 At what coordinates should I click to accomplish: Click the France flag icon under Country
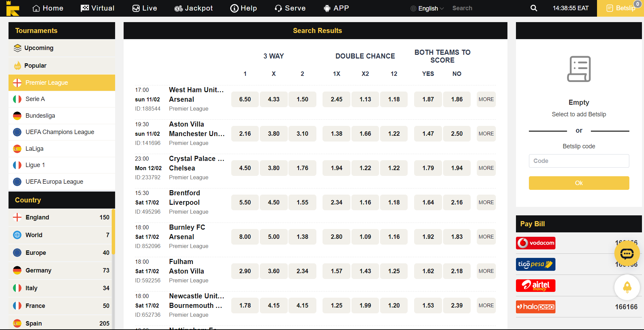(x=17, y=306)
